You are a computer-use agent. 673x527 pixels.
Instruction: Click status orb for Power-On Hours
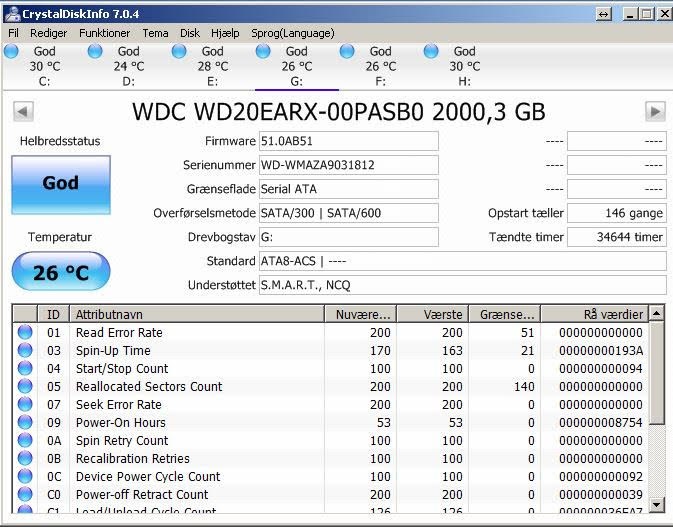(25, 422)
